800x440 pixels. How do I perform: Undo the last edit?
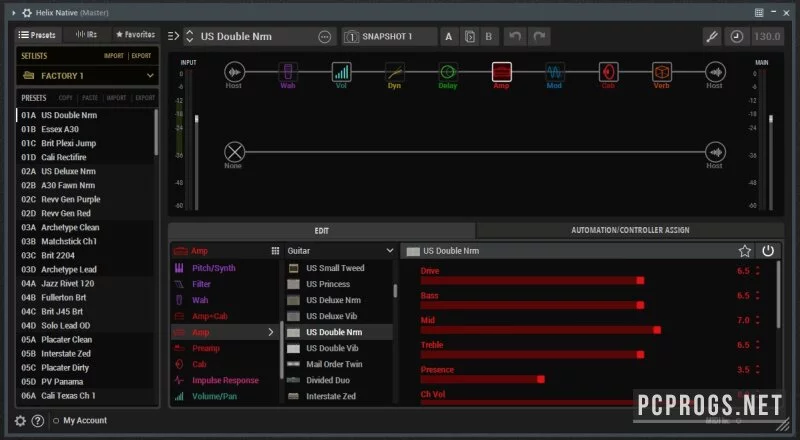515,36
